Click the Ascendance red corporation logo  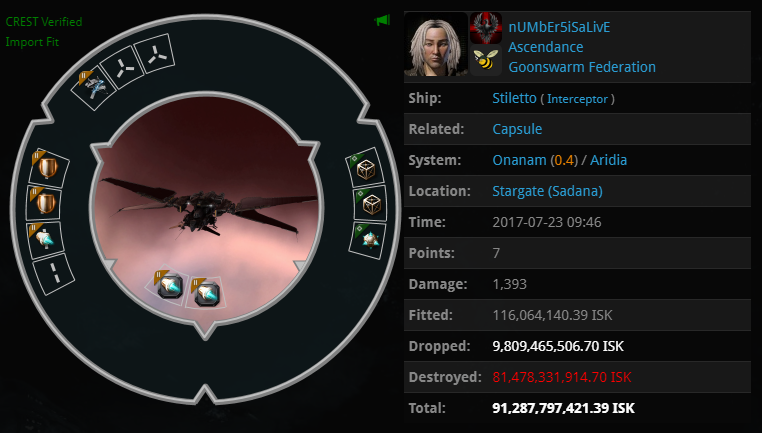pyautogui.click(x=486, y=28)
